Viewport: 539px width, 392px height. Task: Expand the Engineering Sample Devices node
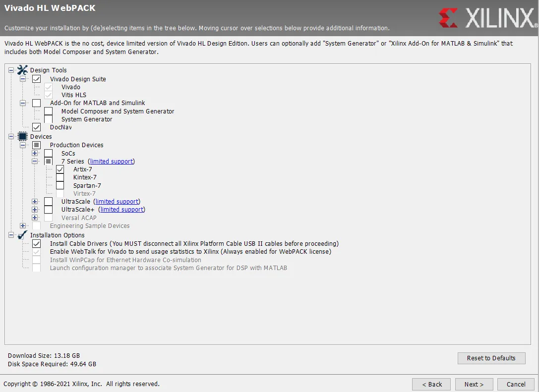click(x=23, y=226)
